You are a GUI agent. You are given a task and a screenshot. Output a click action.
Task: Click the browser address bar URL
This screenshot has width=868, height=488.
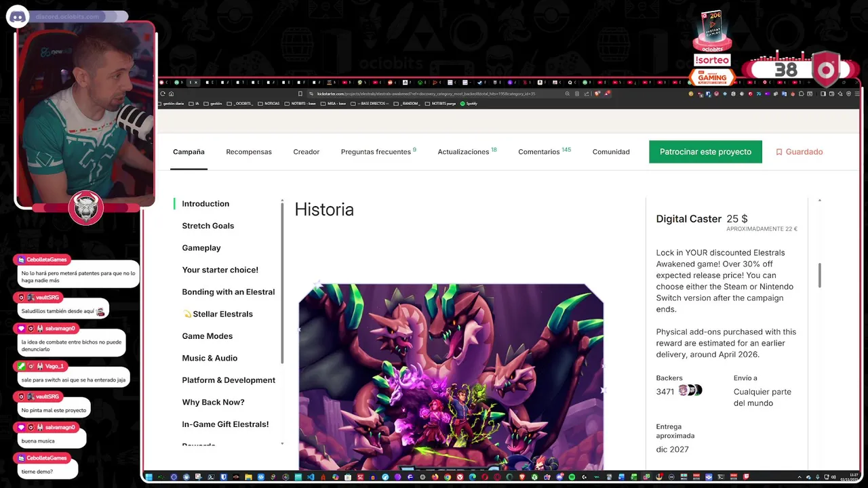click(x=426, y=94)
